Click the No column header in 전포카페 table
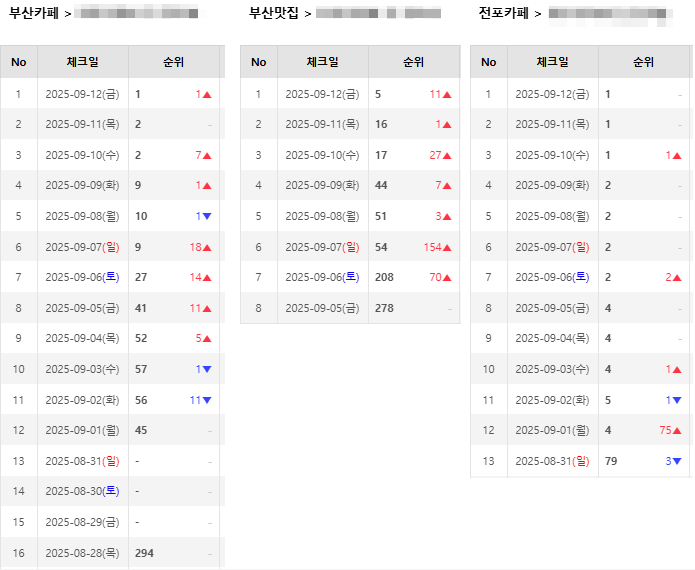Screen dimensions: 695x570 488,62
